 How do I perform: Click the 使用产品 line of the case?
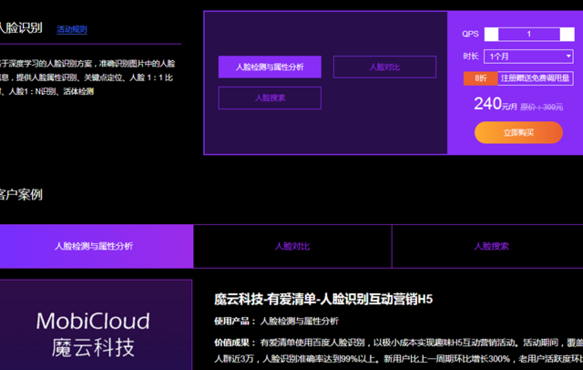tap(276, 321)
